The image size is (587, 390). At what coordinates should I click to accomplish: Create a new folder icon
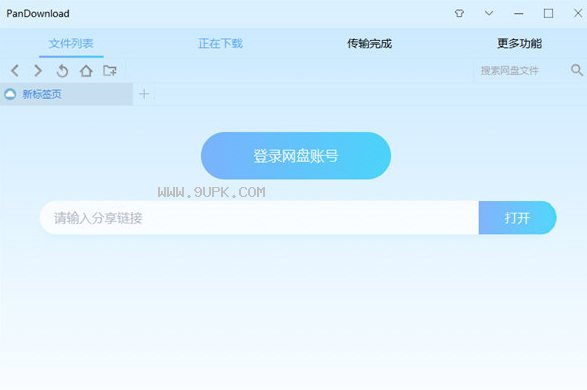pos(110,70)
